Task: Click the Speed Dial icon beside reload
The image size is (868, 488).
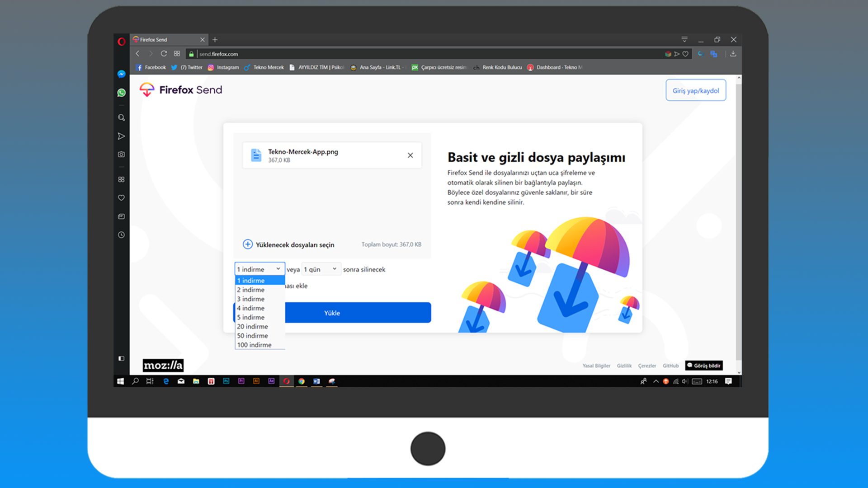Action: coord(177,54)
